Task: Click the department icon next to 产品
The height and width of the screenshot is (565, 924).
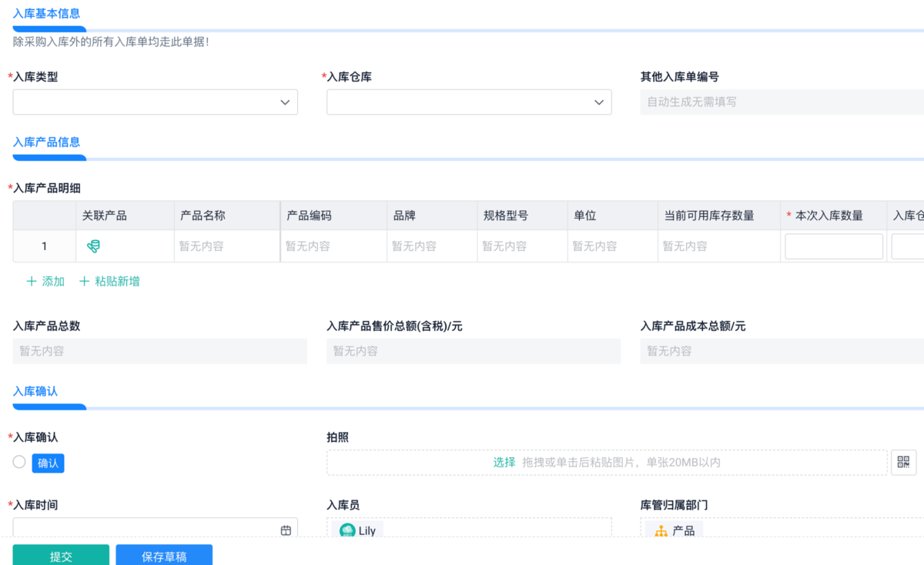Action: [661, 530]
